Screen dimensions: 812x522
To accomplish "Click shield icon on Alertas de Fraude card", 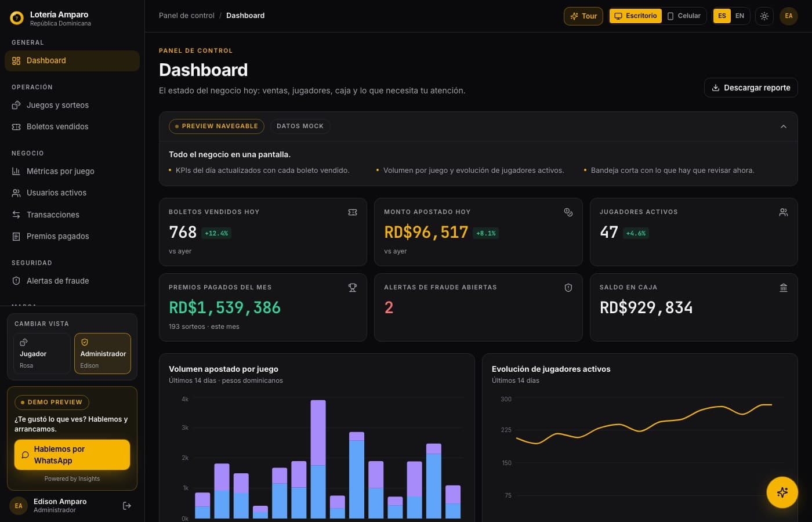I will pos(568,288).
